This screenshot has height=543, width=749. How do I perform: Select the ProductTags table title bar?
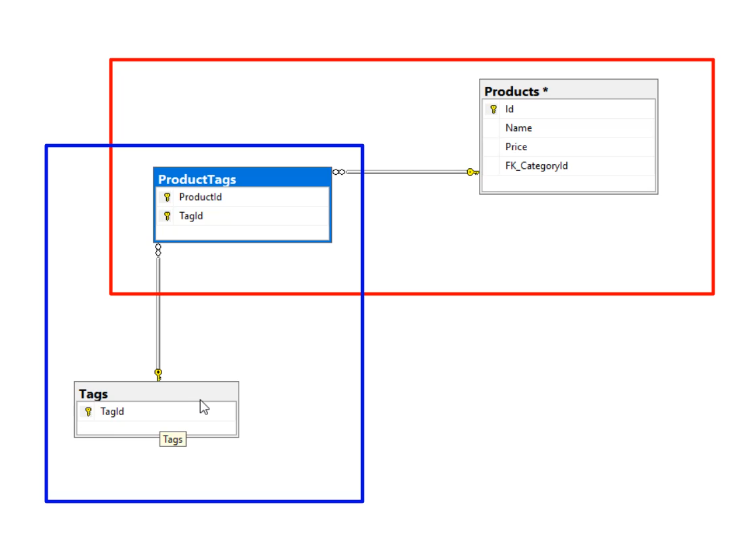pyautogui.click(x=242, y=179)
